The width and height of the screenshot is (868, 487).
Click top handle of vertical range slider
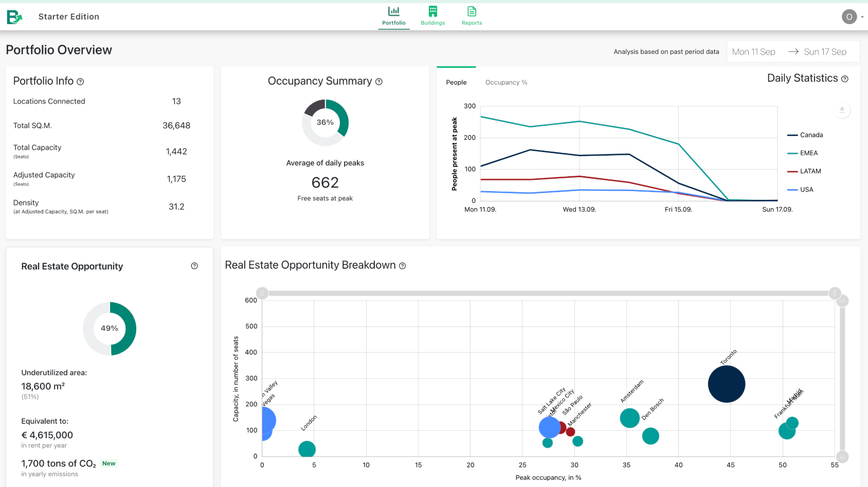[842, 301]
